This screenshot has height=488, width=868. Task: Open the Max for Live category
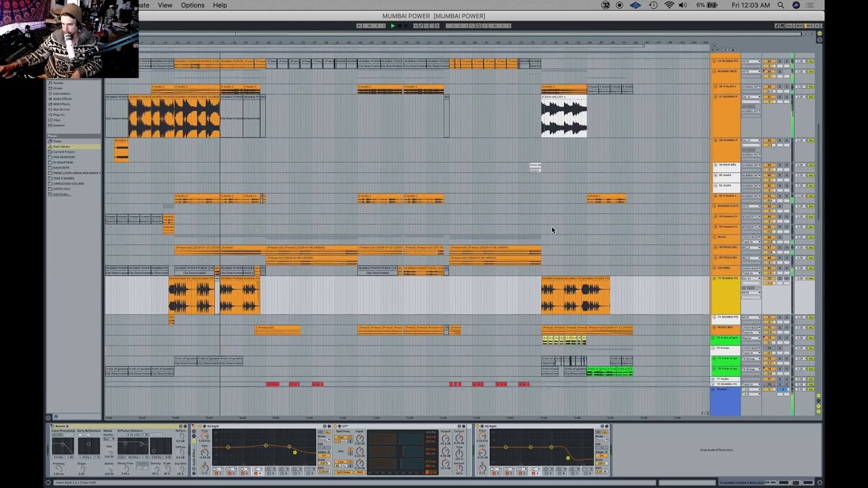coord(62,109)
